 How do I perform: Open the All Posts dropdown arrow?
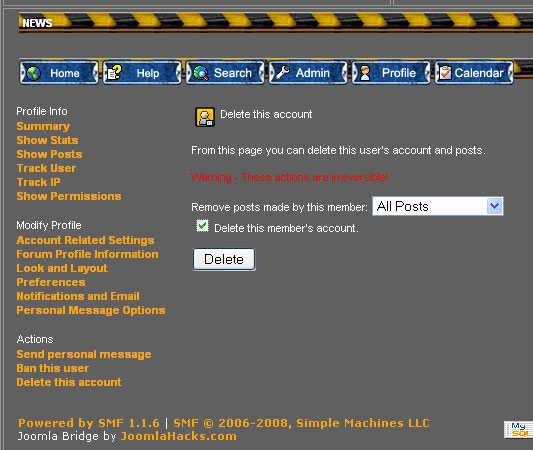pyautogui.click(x=494, y=206)
